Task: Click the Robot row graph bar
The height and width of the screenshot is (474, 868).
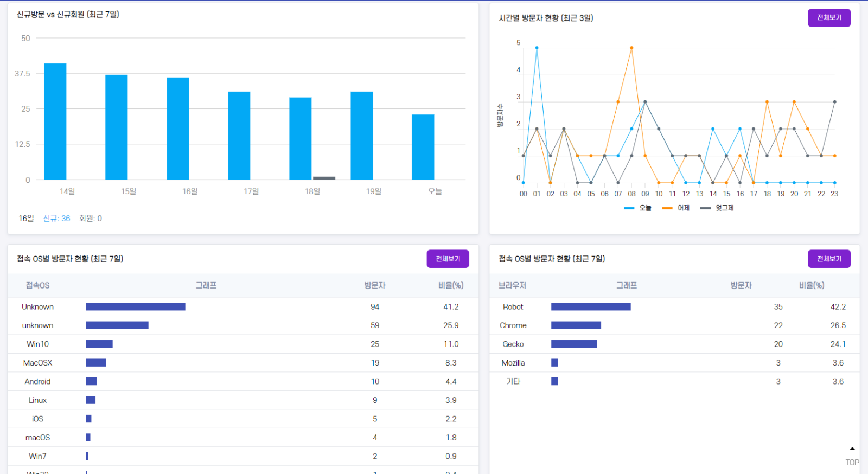Action: tap(591, 307)
